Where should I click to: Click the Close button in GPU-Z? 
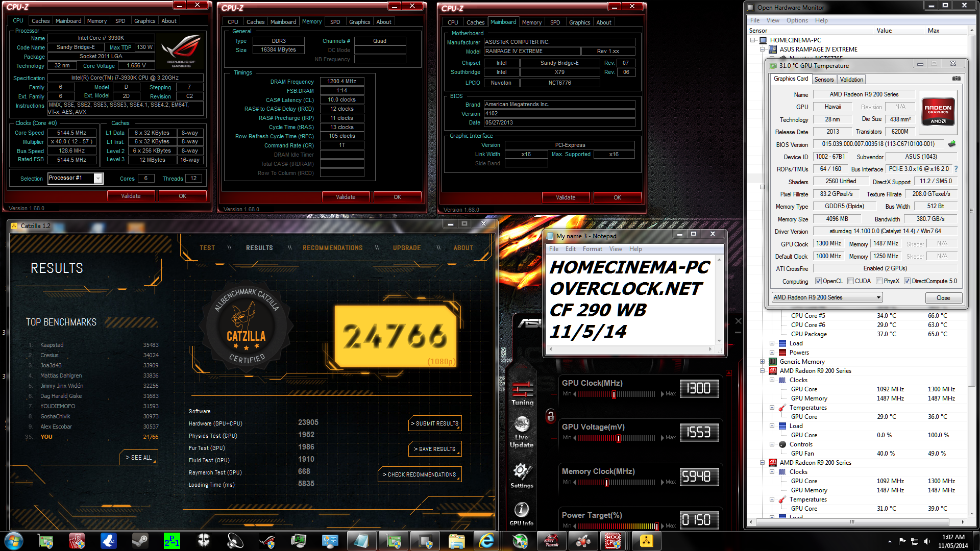[x=943, y=298]
